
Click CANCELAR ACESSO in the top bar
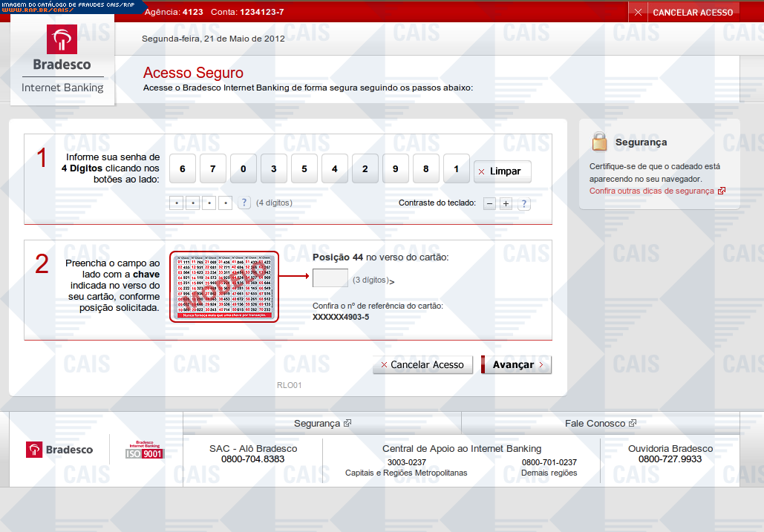[x=684, y=12]
